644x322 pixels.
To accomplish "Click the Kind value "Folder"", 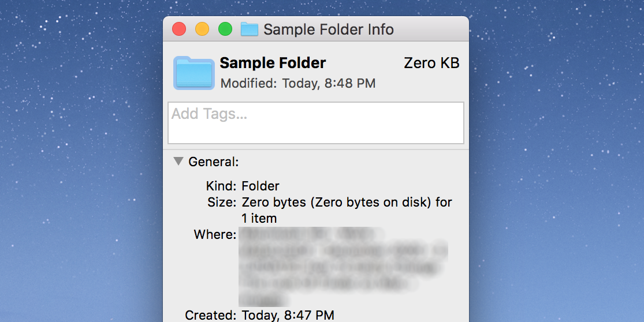I will [x=260, y=186].
